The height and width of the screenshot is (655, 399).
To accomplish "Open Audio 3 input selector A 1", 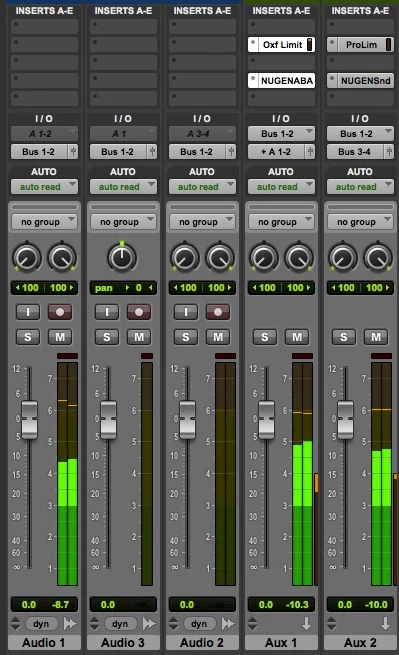I will click(123, 134).
